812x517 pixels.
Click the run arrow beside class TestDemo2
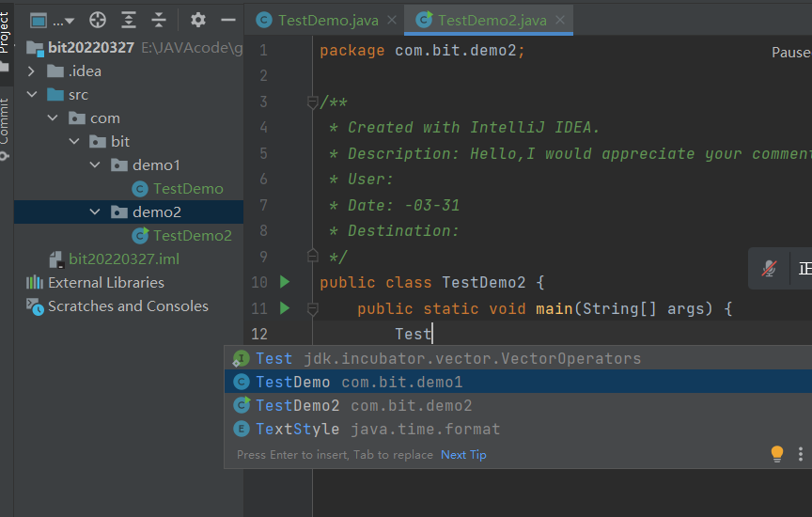pos(285,282)
